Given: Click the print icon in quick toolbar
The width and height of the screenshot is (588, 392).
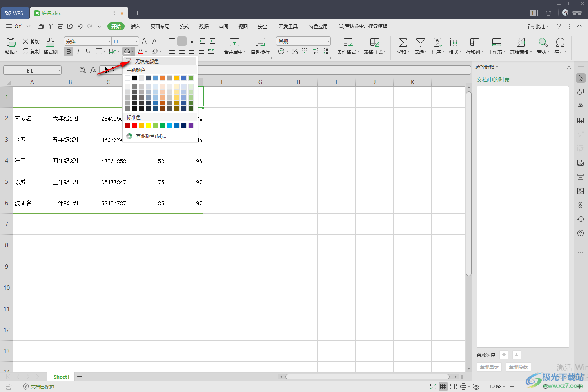Looking at the screenshot, I should tap(60, 26).
